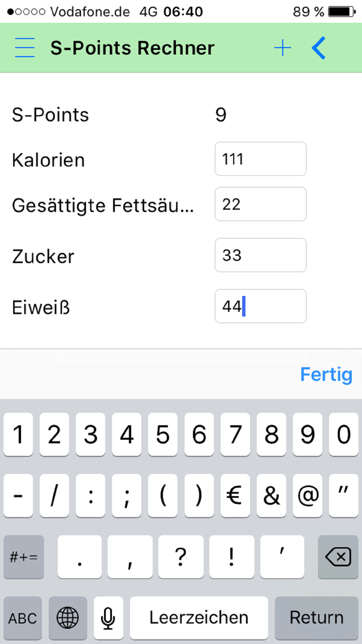Tap the battery status icon
Image resolution: width=362 pixels, height=644 pixels.
click(x=342, y=12)
